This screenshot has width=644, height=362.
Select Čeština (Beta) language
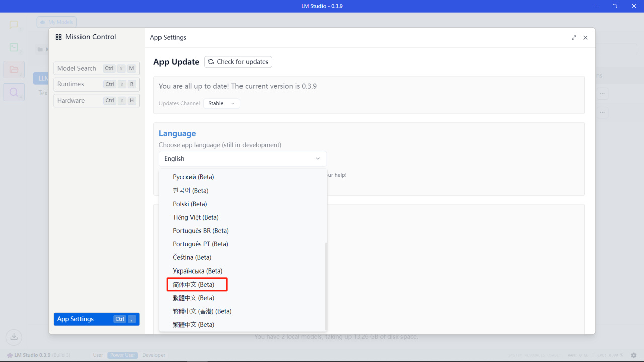243,257
